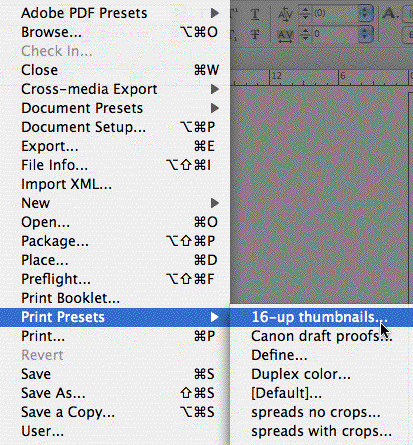Viewport: 413px width, 445px height.
Task: Click the Print Presets submenu arrow
Action: pyautogui.click(x=215, y=317)
